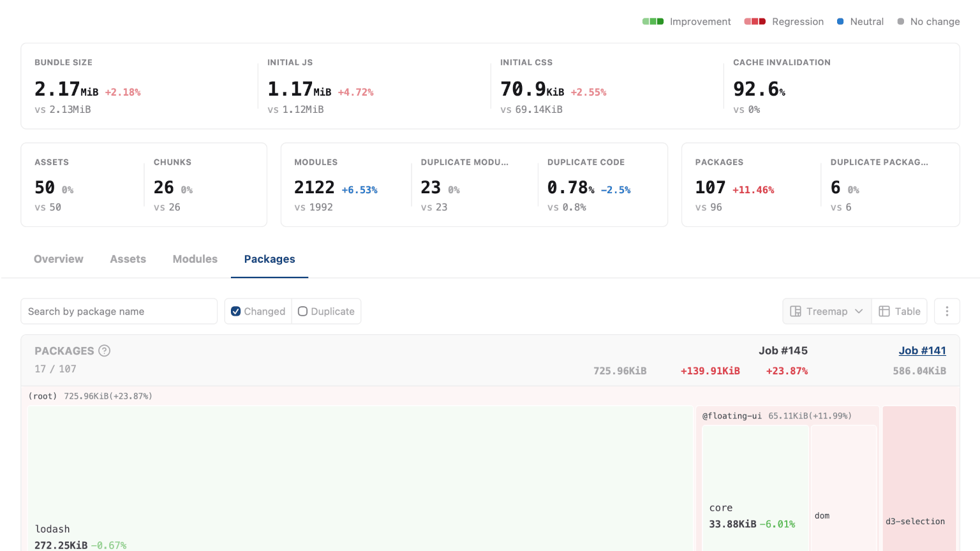
Task: Open the Job #141 link
Action: coord(922,351)
